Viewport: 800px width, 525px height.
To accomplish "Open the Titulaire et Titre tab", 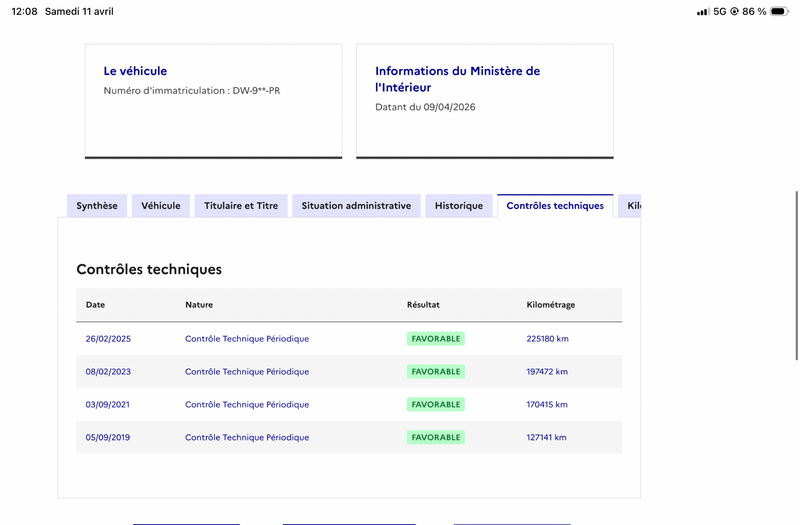I will [x=241, y=206].
